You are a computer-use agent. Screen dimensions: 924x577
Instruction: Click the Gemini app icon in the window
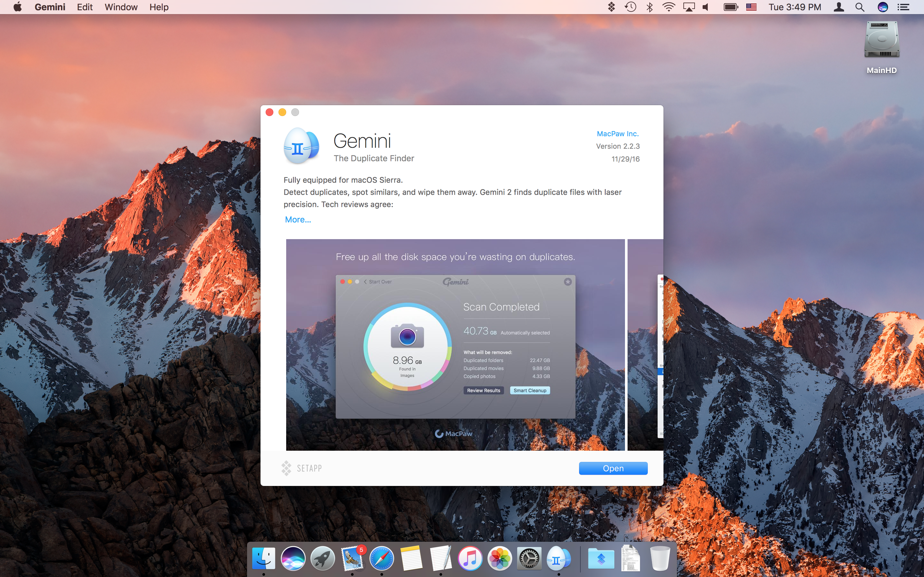(301, 146)
